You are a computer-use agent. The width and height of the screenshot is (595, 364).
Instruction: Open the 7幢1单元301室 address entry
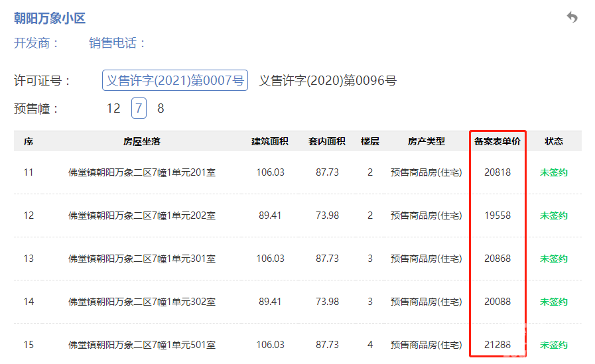point(142,259)
